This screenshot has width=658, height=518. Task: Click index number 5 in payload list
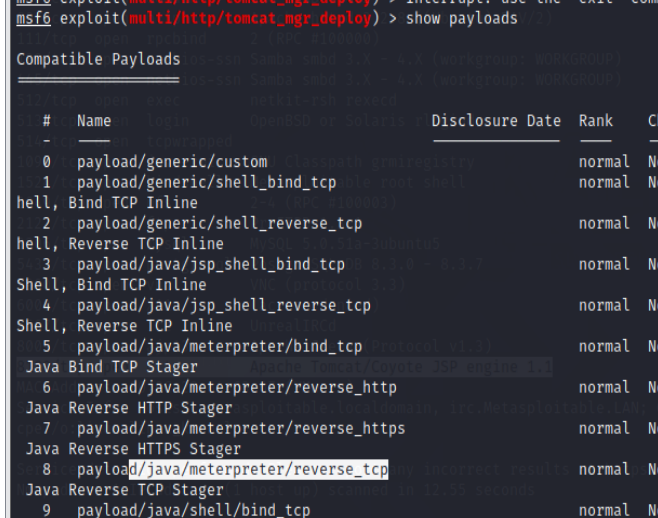coord(47,347)
